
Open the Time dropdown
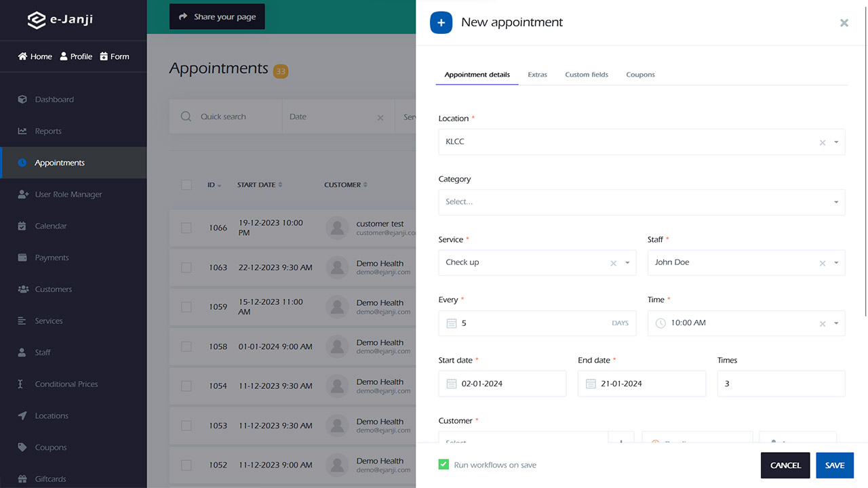coord(836,323)
